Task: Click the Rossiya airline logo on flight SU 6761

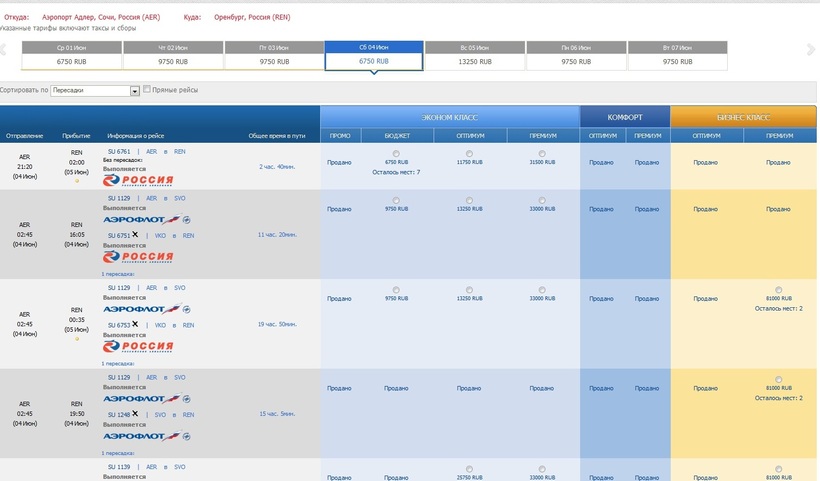Action: pyautogui.click(x=138, y=180)
